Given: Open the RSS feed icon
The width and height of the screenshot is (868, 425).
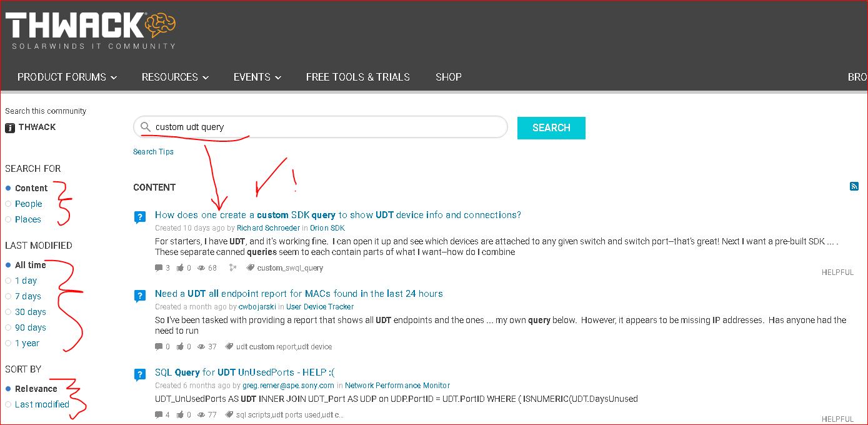Looking at the screenshot, I should [854, 186].
